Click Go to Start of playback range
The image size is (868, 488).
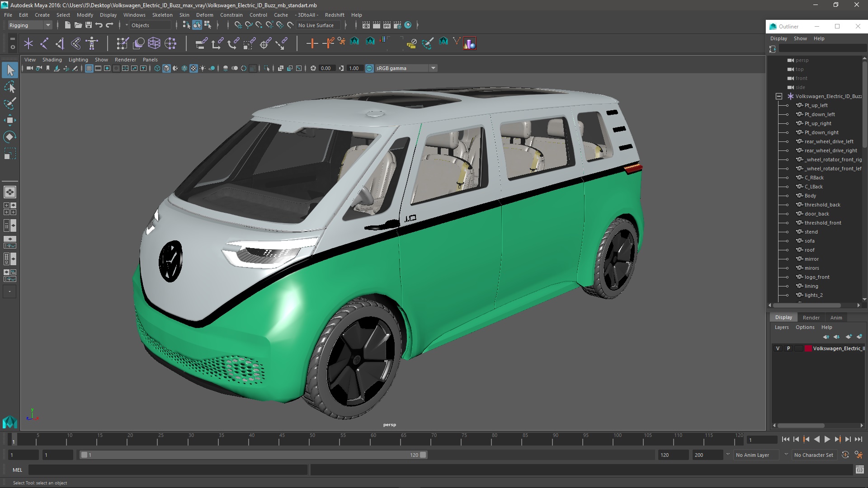click(x=785, y=439)
